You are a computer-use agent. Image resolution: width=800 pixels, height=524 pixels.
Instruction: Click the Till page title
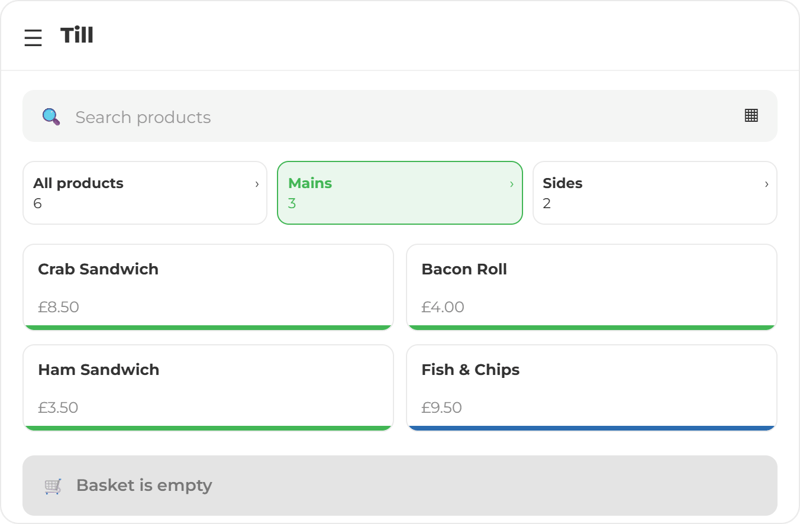77,35
